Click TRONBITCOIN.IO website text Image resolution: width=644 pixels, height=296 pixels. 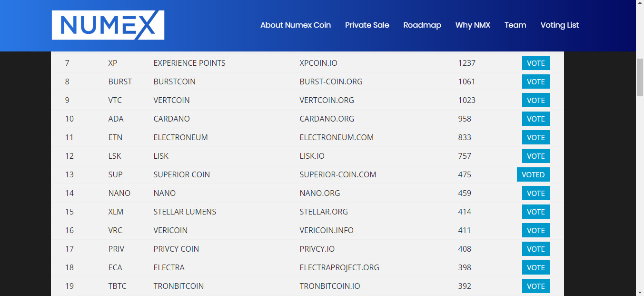[330, 286]
